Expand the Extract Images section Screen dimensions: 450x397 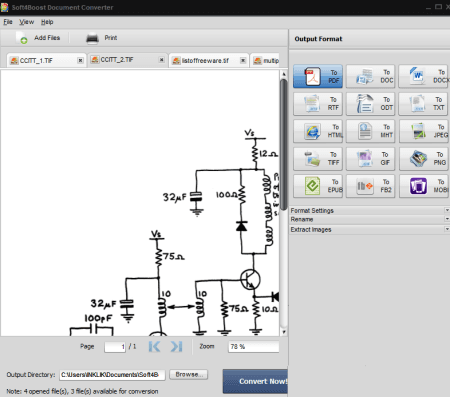pos(369,229)
